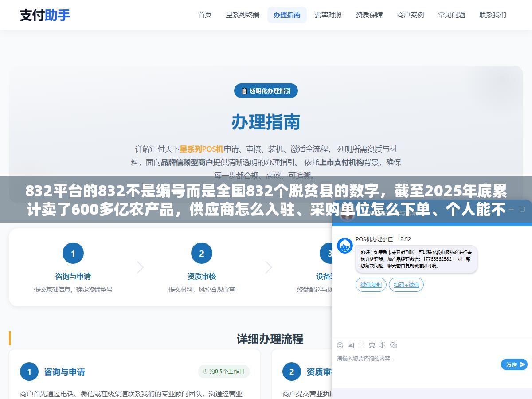Click the 办理指南 main heading
Viewport: 532px width, 399px height.
[x=266, y=122]
